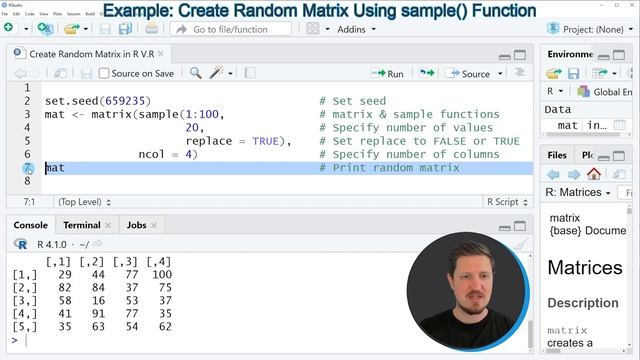The height and width of the screenshot is (360, 640).
Task: Open the File menu
Action: 5,13
